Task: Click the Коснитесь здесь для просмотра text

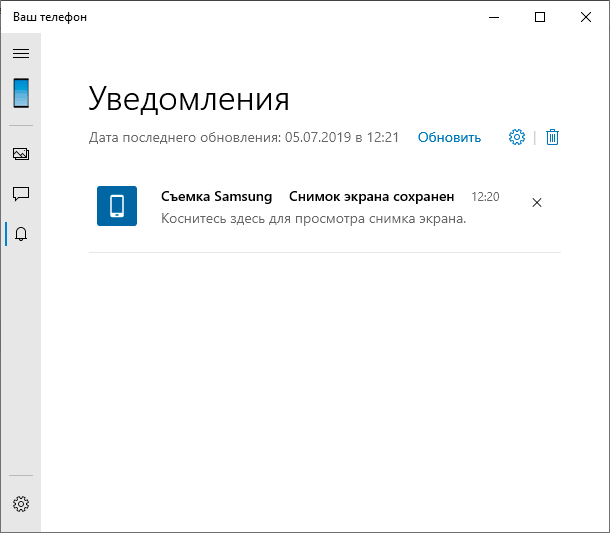Action: pos(313,218)
